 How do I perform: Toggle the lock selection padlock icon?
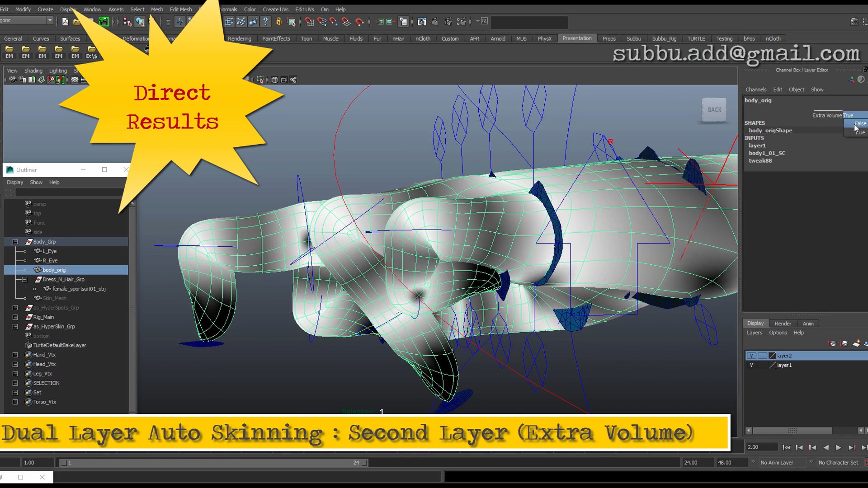click(279, 22)
